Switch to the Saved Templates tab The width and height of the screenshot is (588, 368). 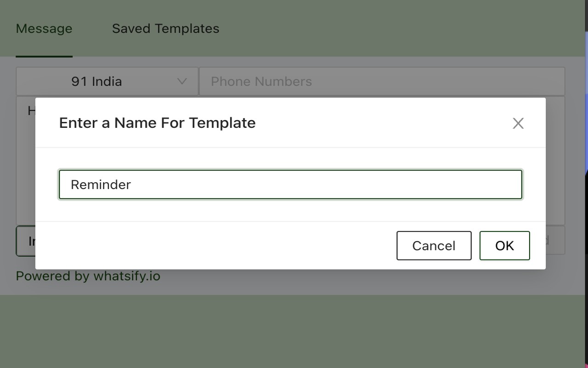click(165, 29)
